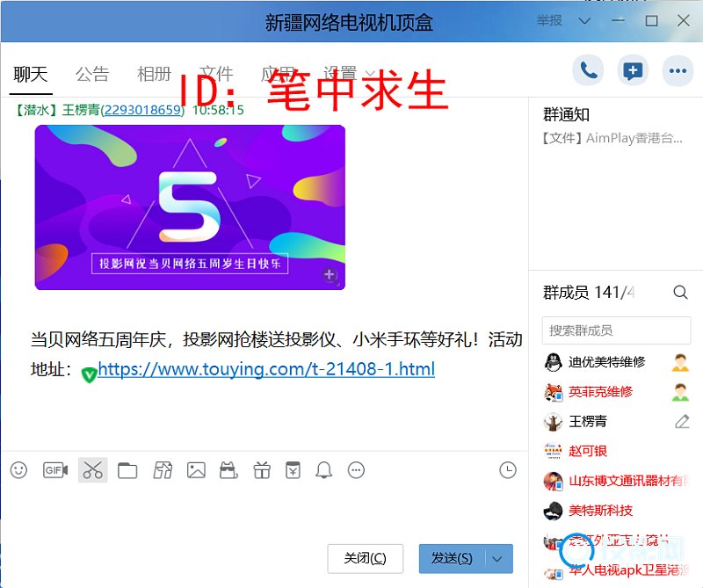This screenshot has height=588, width=703.
Task: Click the 发送(S) button
Action: pyautogui.click(x=453, y=559)
